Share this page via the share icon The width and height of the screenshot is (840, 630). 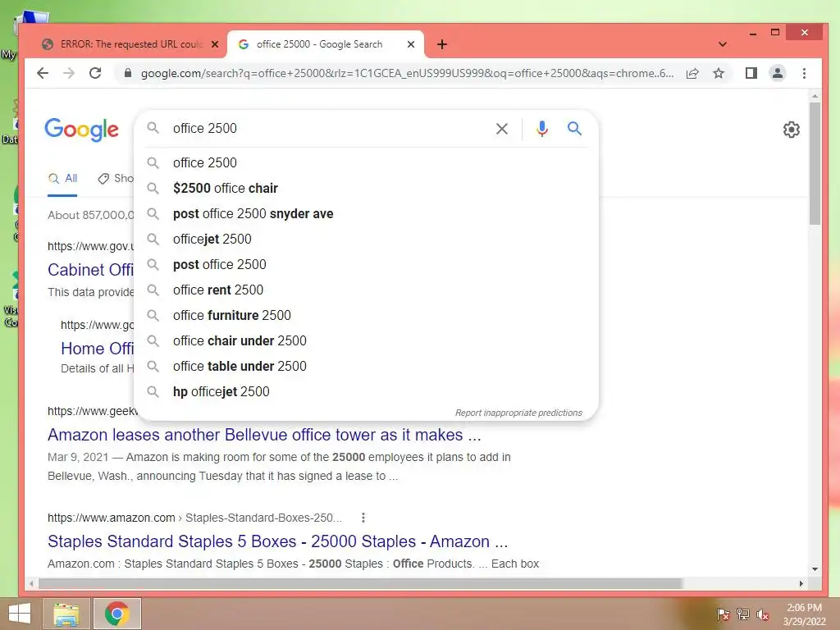(x=692, y=73)
